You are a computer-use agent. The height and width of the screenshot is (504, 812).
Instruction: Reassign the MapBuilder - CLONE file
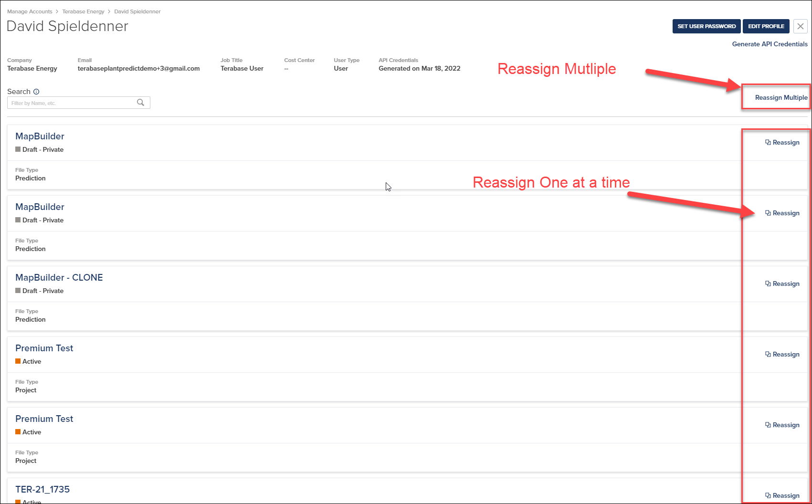click(x=782, y=283)
